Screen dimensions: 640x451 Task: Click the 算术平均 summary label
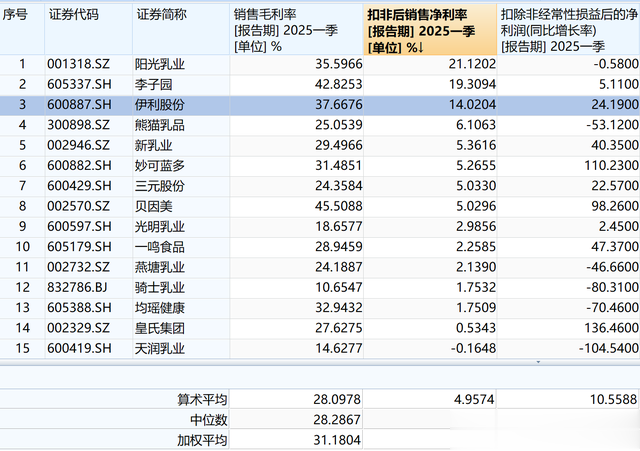pyautogui.click(x=202, y=400)
